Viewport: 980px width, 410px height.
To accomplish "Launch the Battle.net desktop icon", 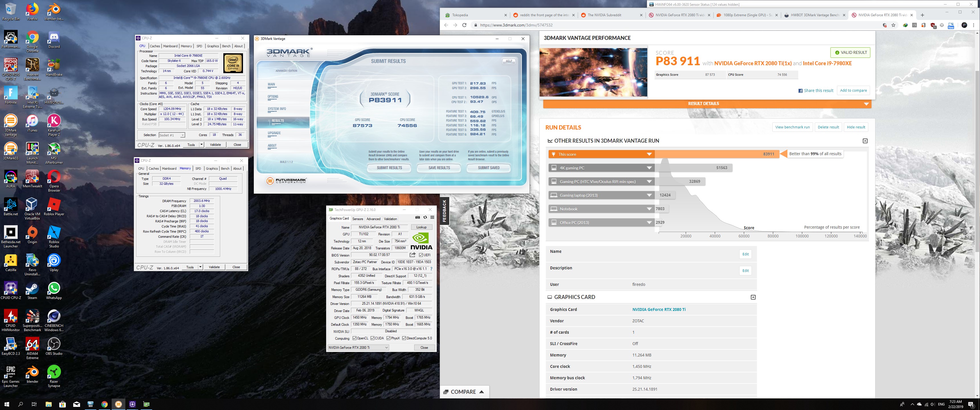I will pos(11,206).
